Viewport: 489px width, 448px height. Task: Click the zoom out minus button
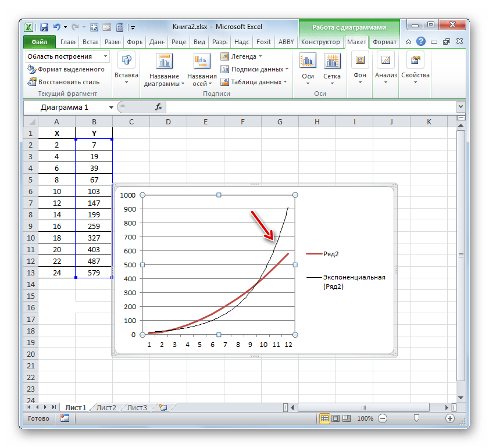(x=383, y=418)
